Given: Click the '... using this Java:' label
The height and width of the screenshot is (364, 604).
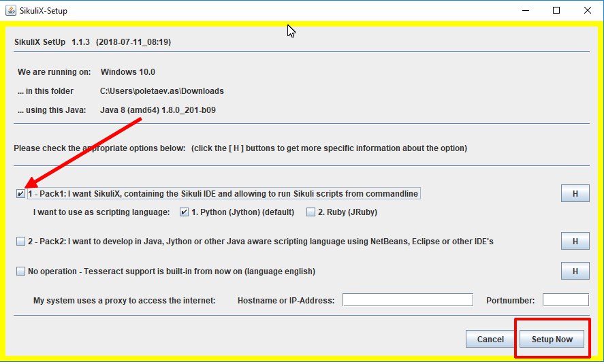Looking at the screenshot, I should click(52, 110).
